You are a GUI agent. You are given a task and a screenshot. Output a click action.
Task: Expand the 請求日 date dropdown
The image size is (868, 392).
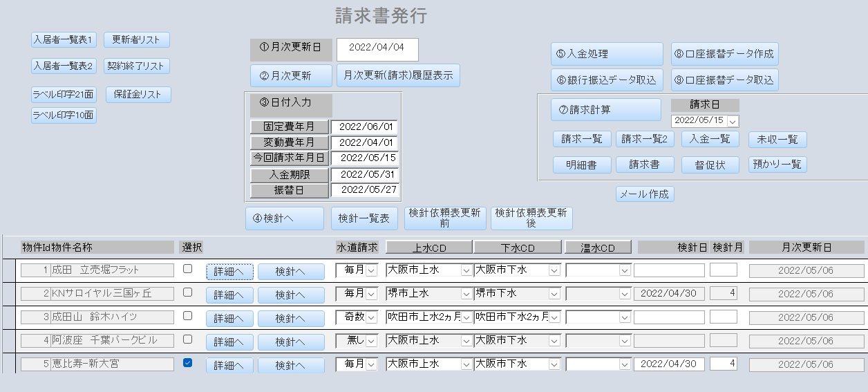tap(733, 121)
